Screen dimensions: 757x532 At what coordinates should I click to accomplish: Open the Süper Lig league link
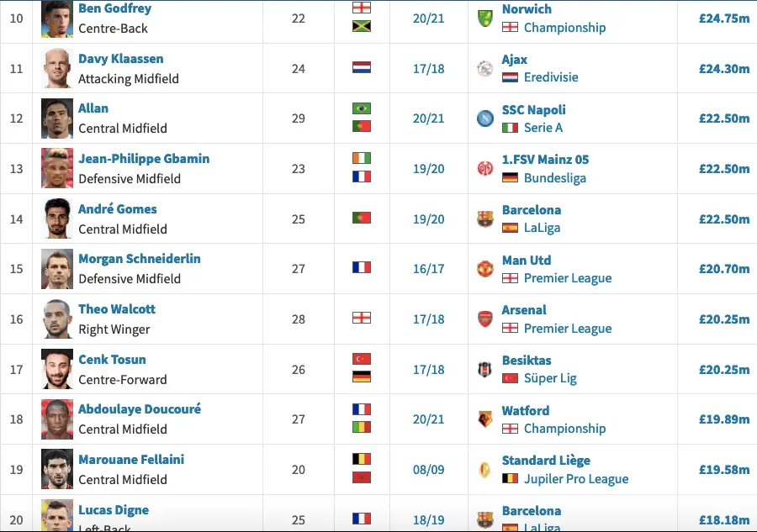[550, 378]
